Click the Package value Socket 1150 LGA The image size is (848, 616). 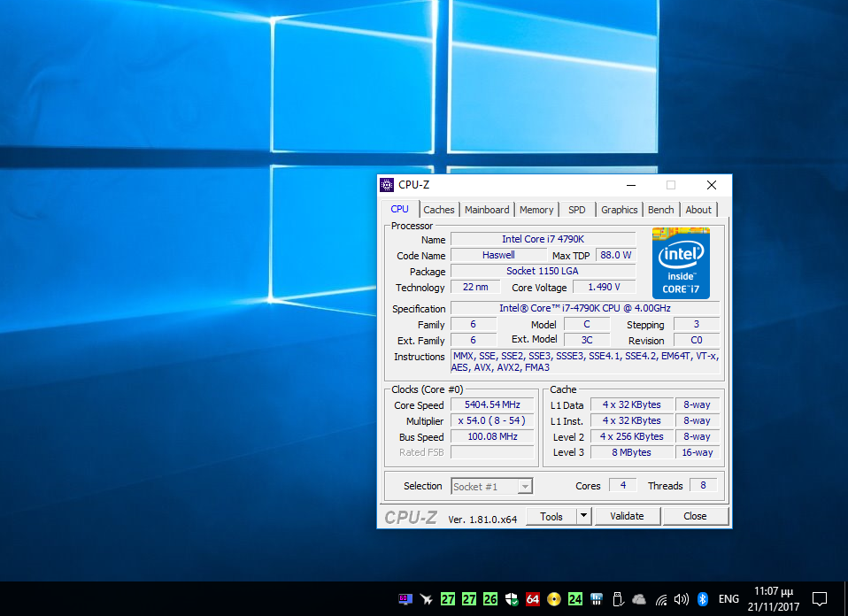click(543, 271)
